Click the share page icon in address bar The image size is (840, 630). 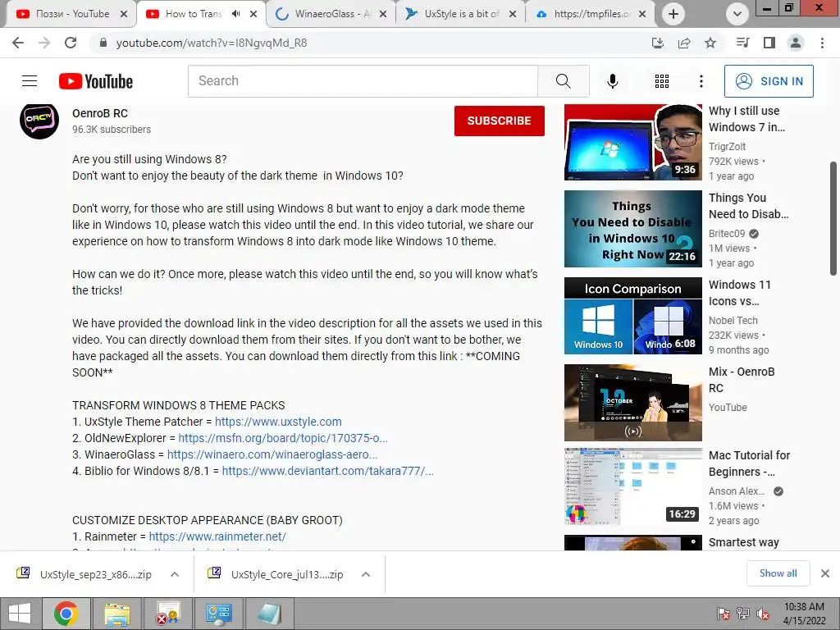[x=684, y=43]
